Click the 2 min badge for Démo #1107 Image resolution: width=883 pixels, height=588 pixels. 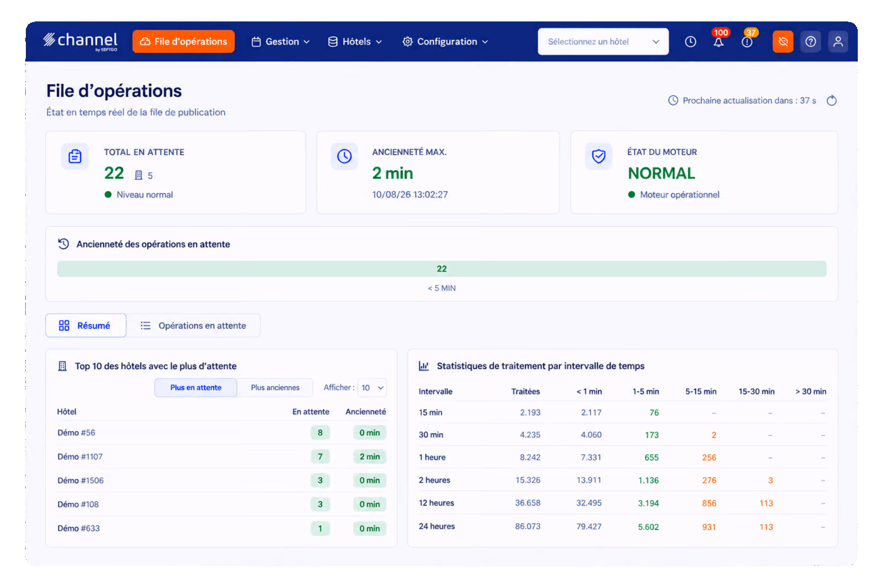coord(370,457)
